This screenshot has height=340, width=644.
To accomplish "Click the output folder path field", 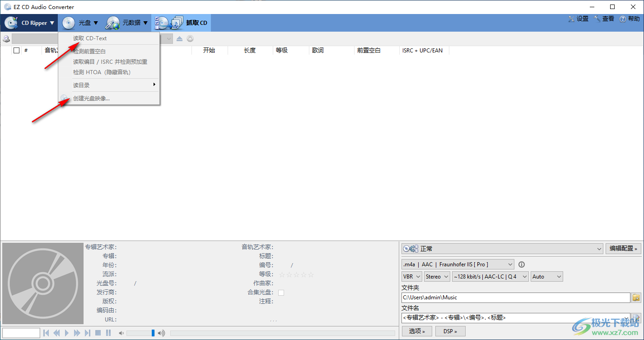I will [516, 297].
